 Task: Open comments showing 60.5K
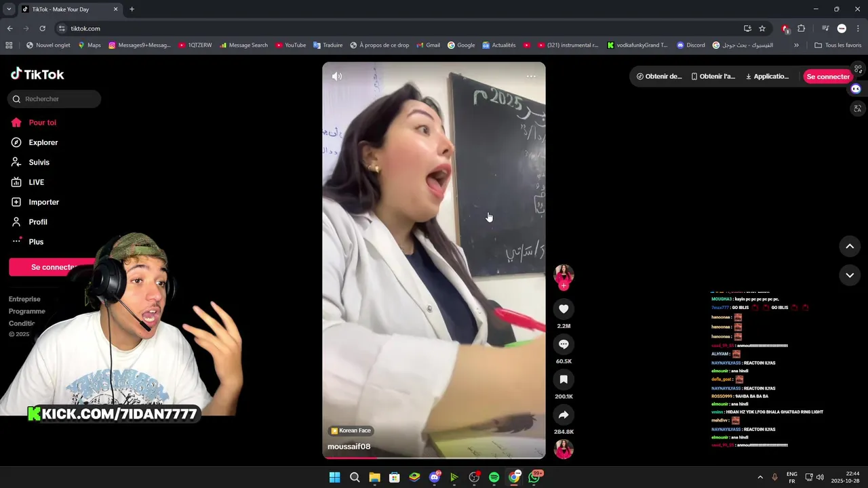pyautogui.click(x=564, y=344)
